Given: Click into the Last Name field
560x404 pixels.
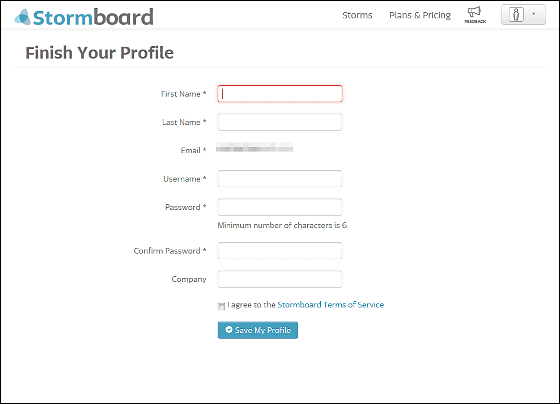Looking at the screenshot, I should (280, 122).
